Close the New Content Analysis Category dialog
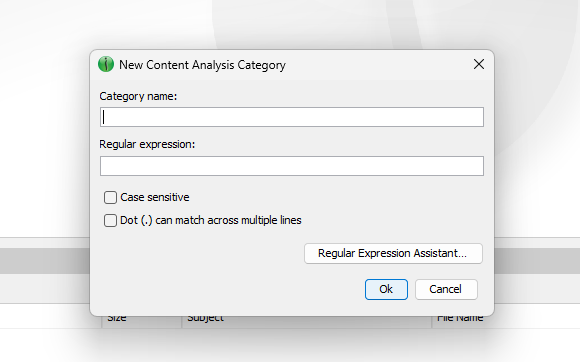The width and height of the screenshot is (580, 362). pos(479,64)
